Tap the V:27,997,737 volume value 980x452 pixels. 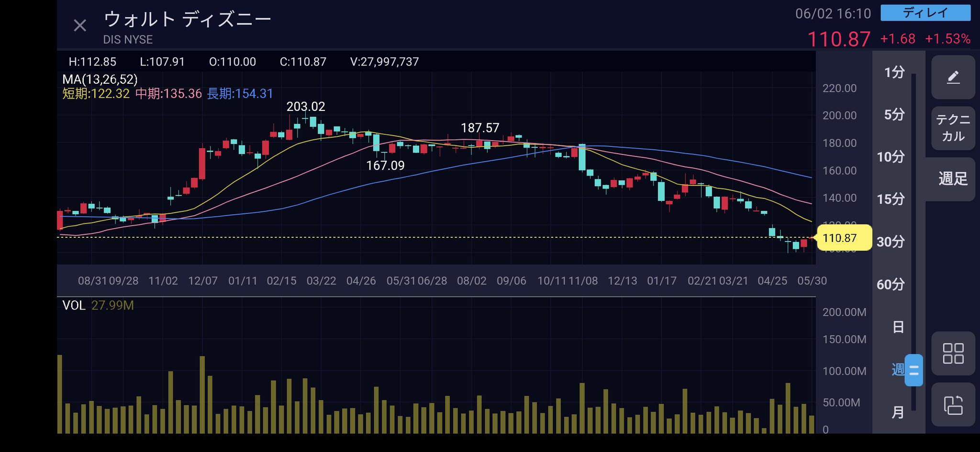pyautogui.click(x=384, y=62)
